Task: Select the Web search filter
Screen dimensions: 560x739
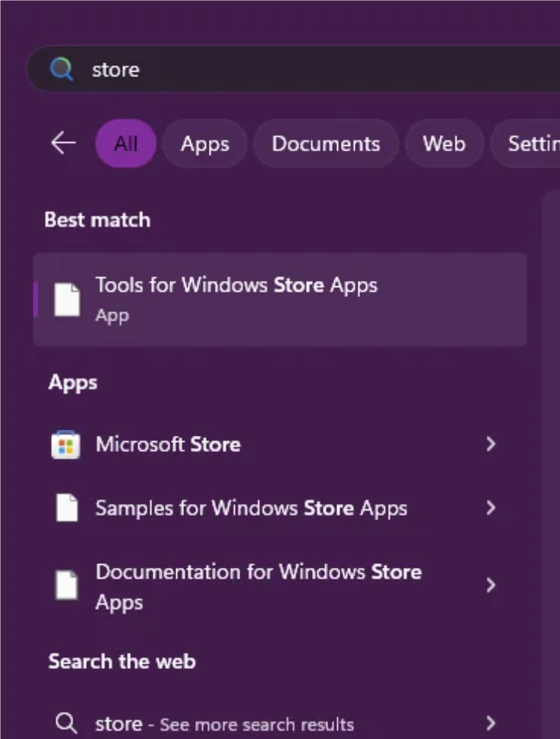Action: pyautogui.click(x=444, y=143)
